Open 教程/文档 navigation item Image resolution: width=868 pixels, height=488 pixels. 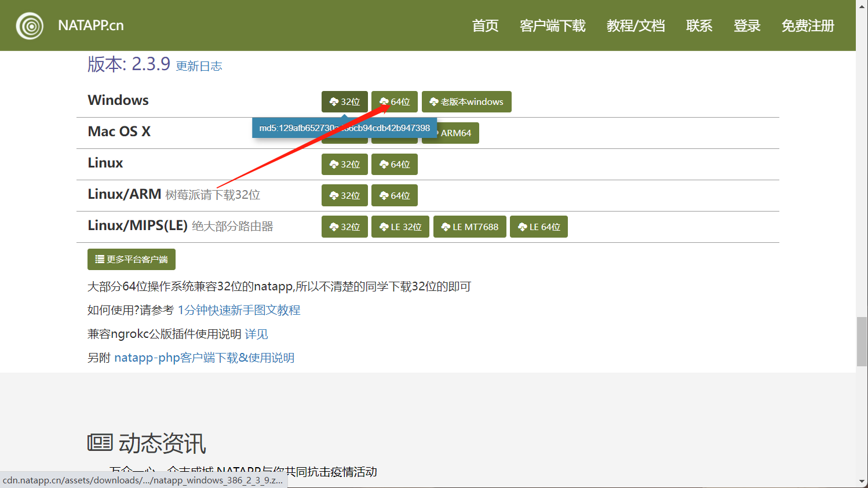click(x=636, y=26)
